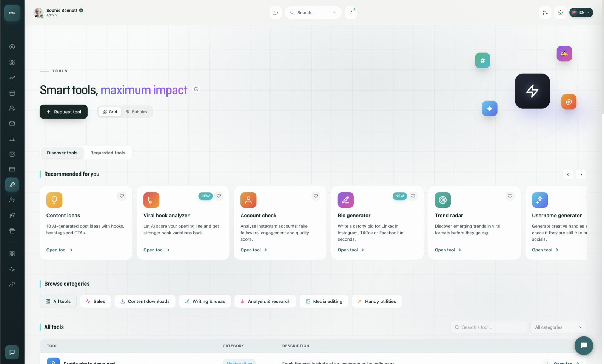
Task: Open the settings gear icon in header
Action: (x=561, y=12)
